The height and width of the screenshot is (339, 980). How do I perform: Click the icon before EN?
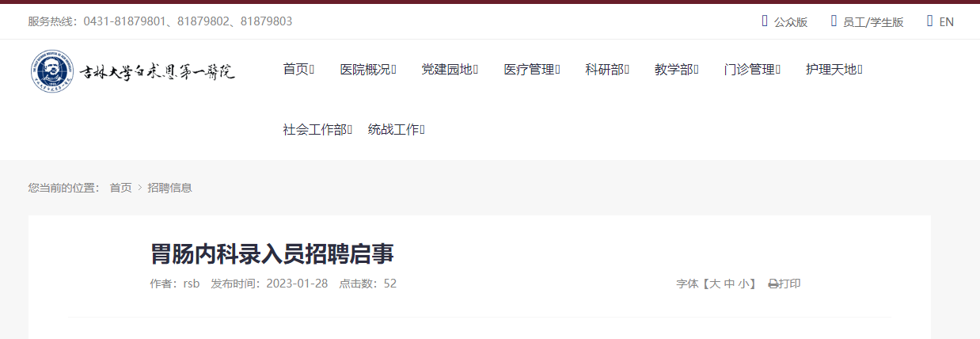(x=930, y=21)
